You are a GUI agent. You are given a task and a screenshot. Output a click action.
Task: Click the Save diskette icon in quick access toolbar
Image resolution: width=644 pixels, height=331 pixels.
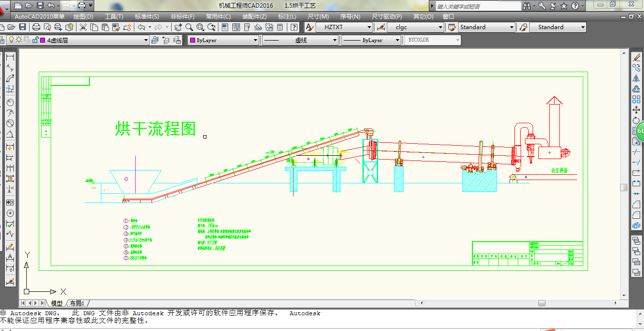(x=40, y=6)
